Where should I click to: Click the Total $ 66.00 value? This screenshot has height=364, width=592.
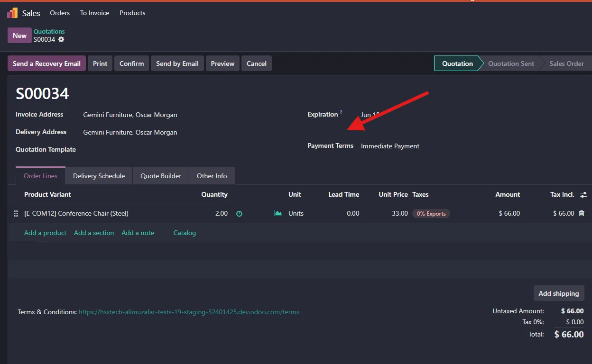click(x=569, y=335)
